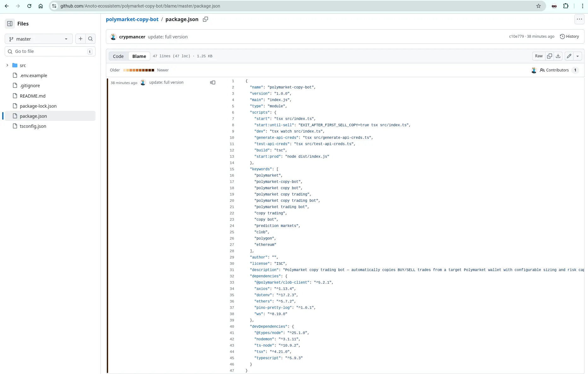Open the edit options dropdown arrow
Image resolution: width=588 pixels, height=374 pixels.
pos(578,56)
